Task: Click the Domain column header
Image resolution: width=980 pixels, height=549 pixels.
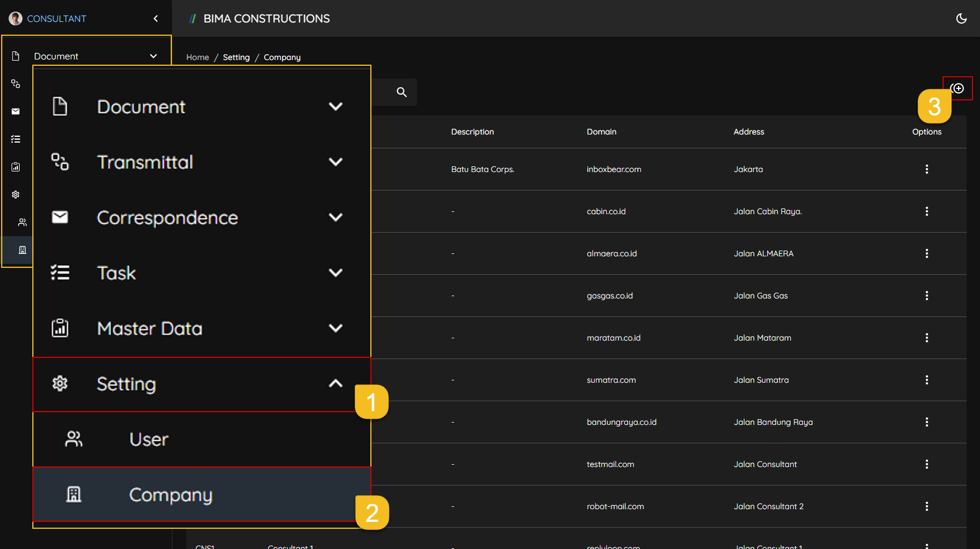Action: [601, 132]
